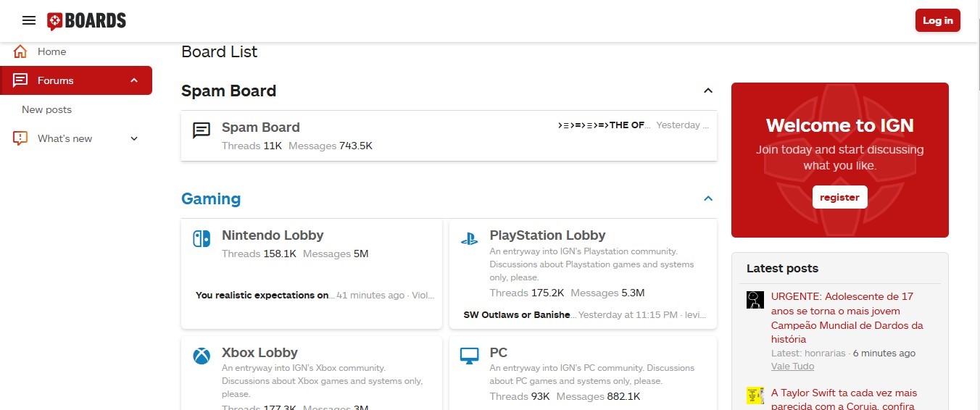This screenshot has width=980, height=410.
Task: Click 'Messages 743.5K' in Spam Board
Action: tap(330, 146)
